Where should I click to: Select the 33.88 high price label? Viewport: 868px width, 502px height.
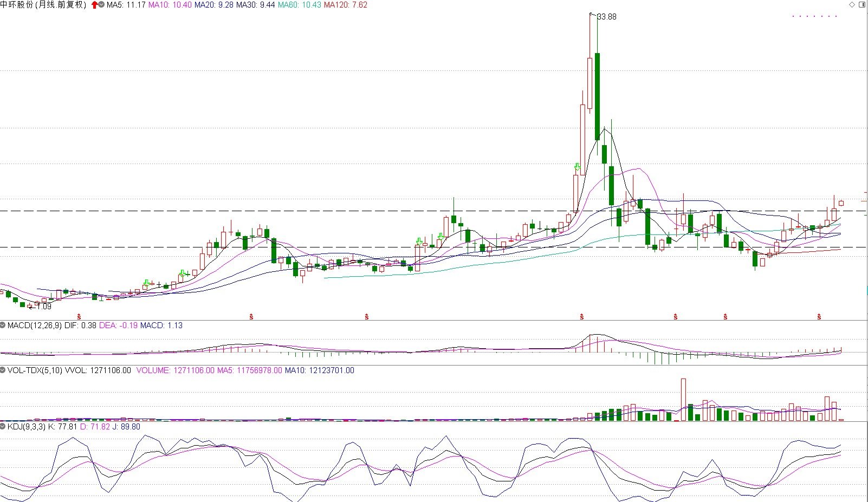[606, 17]
